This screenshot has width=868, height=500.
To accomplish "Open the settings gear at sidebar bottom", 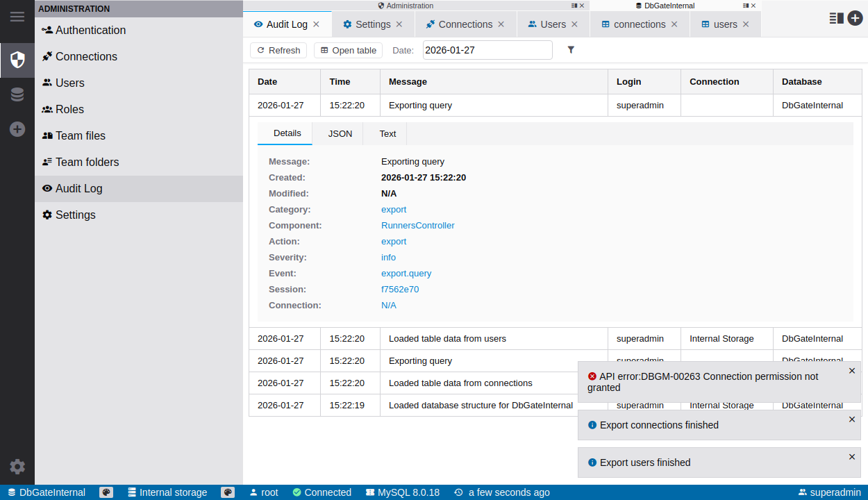I will pos(17,467).
